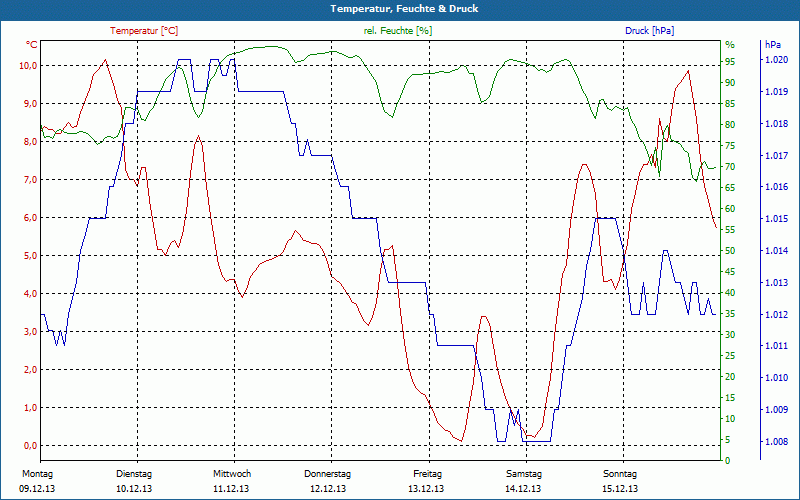Click the '1.015' pressure axis value

(776, 219)
